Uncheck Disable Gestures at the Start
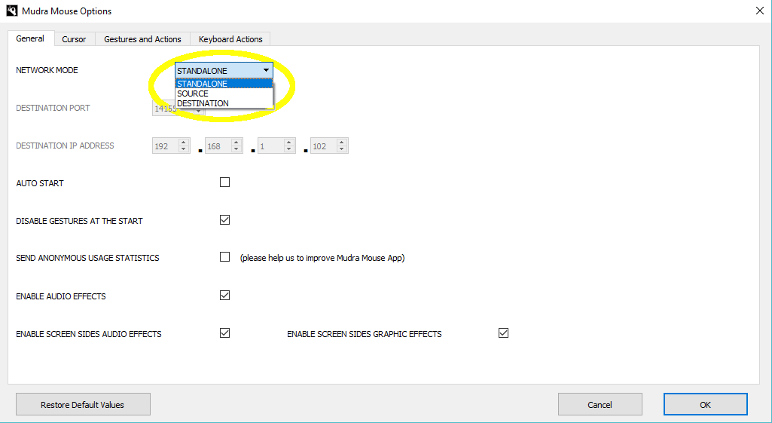 point(225,220)
